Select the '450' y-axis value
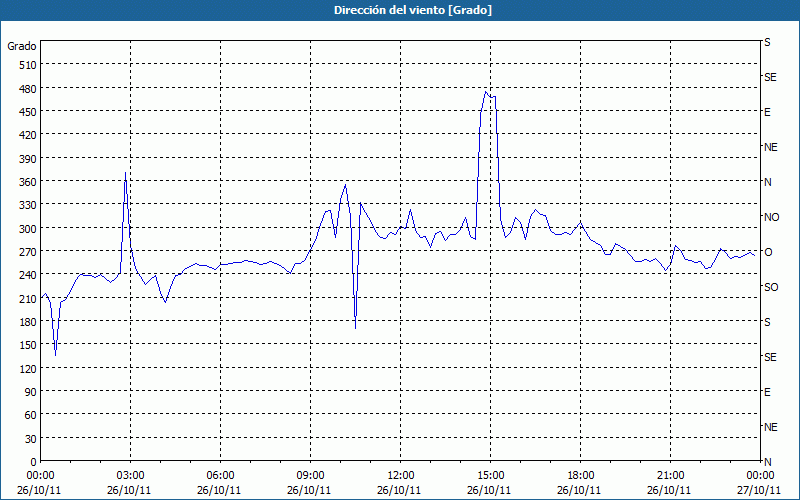The height and width of the screenshot is (500, 800). (x=28, y=112)
